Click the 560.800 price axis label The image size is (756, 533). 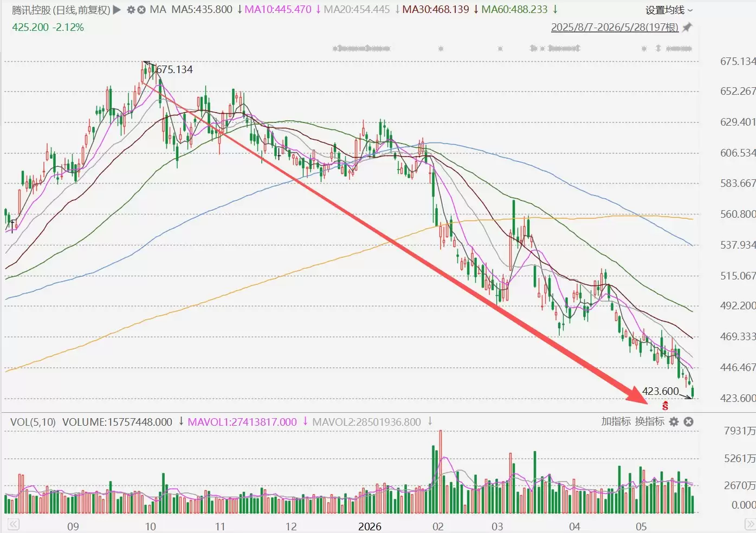coord(738,214)
